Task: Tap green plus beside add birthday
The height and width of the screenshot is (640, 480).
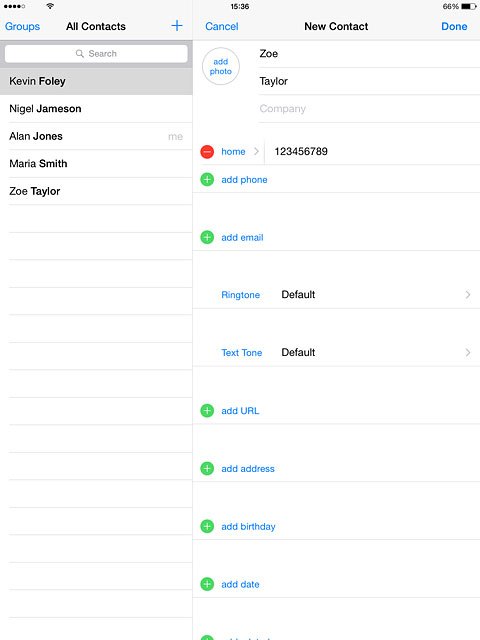Action: 207,527
